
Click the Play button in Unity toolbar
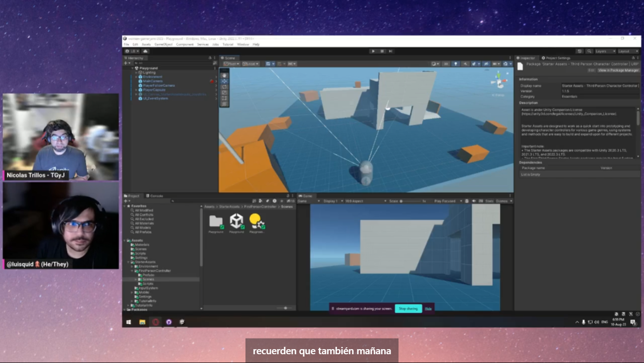coord(374,51)
